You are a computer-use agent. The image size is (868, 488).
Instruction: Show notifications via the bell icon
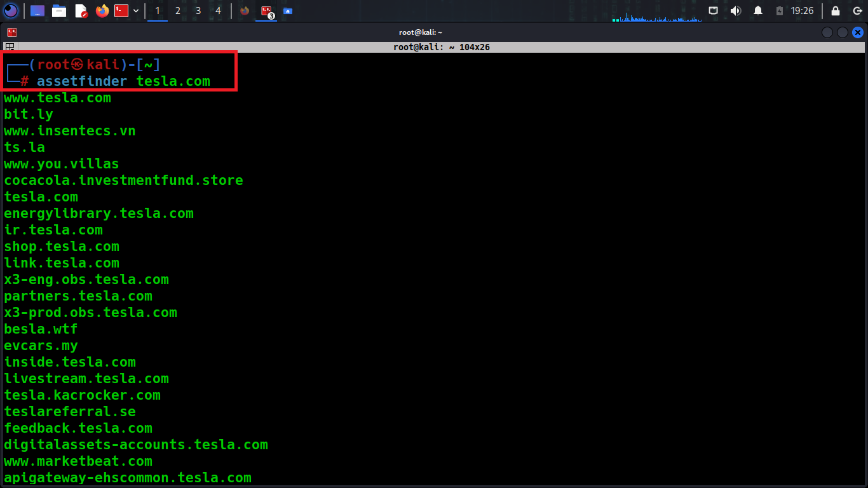click(757, 11)
